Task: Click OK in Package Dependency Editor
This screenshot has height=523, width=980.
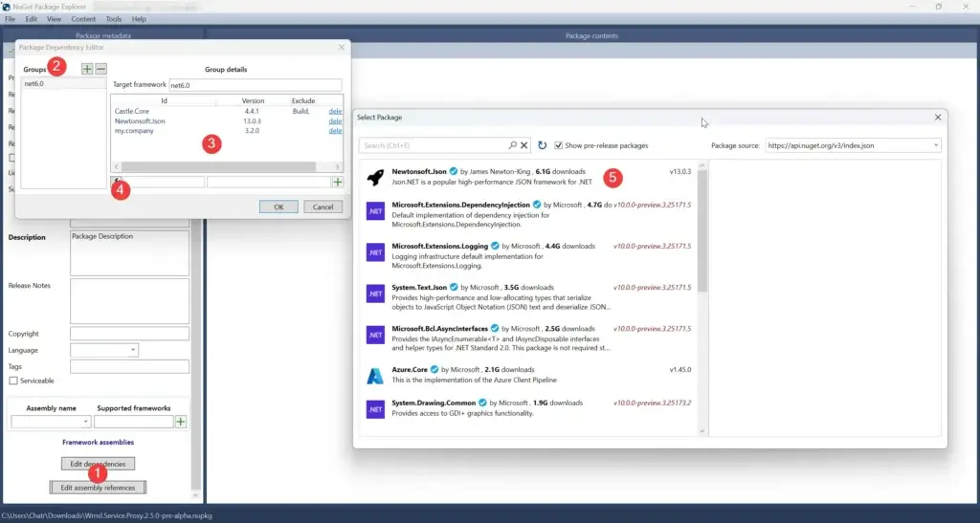Action: [x=278, y=207]
